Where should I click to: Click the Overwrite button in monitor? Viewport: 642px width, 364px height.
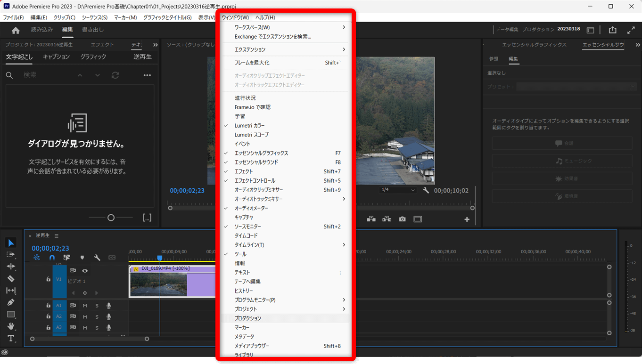pyautogui.click(x=387, y=219)
